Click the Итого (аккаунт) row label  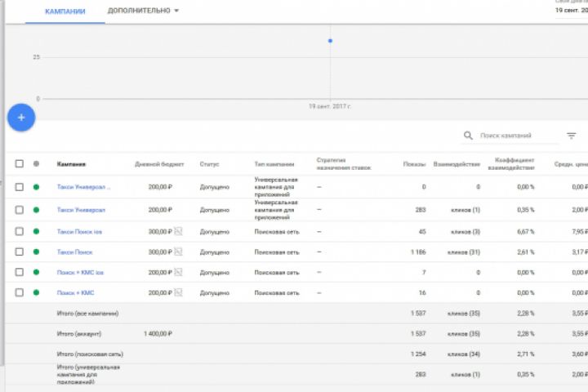[x=79, y=333]
